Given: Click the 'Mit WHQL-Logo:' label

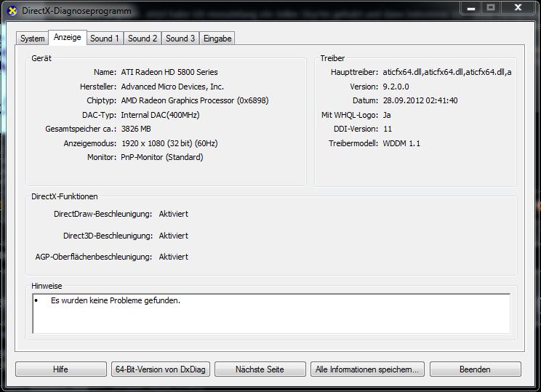Looking at the screenshot, I should 350,115.
